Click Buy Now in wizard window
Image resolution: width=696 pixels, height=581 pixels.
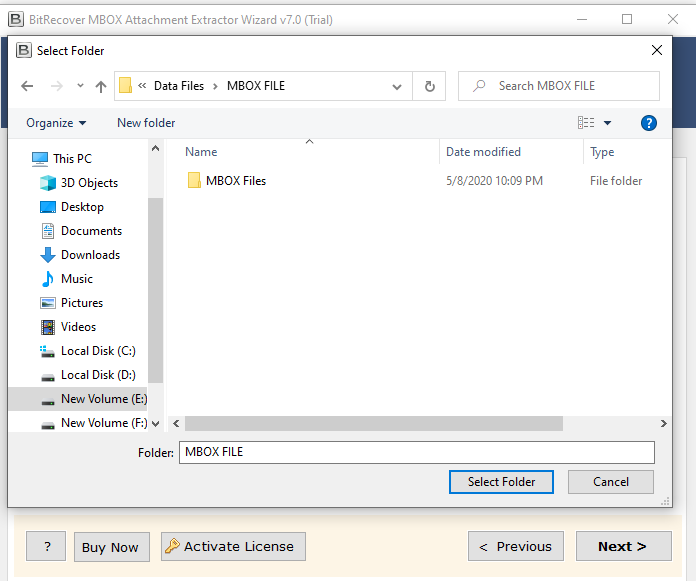(x=111, y=547)
